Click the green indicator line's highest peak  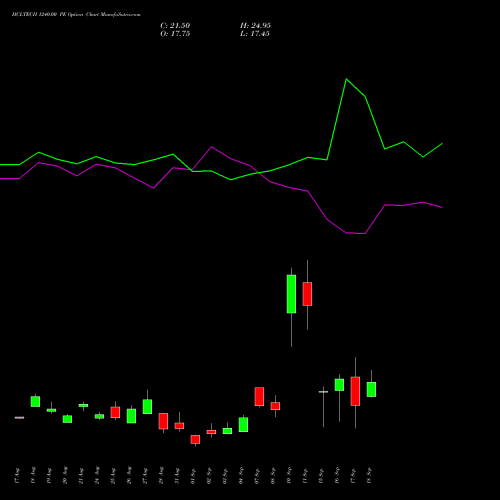pos(346,79)
